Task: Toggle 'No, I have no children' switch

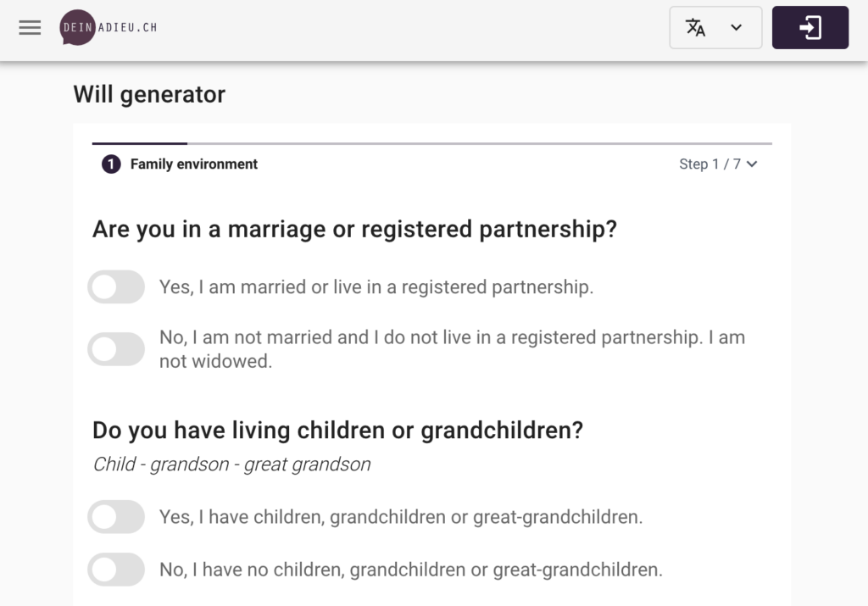Action: click(x=116, y=570)
